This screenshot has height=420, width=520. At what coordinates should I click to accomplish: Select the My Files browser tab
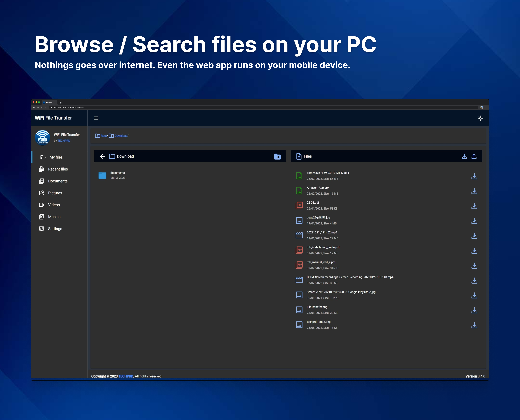pyautogui.click(x=49, y=103)
